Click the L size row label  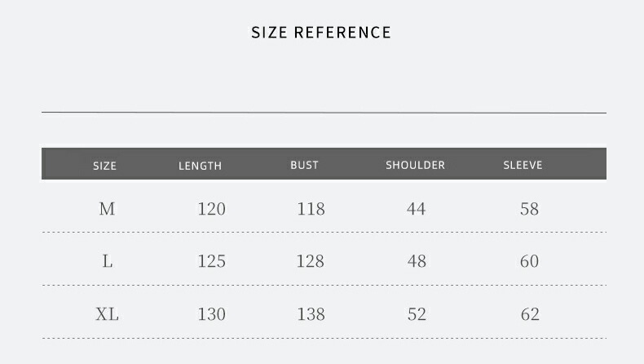point(107,261)
